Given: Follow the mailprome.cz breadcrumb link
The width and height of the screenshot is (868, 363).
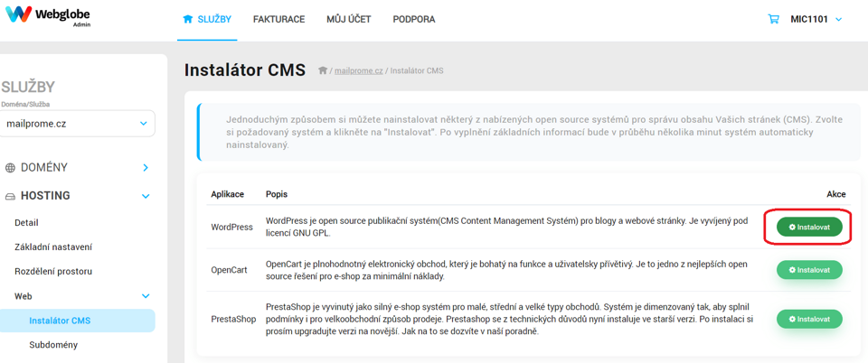Looking at the screenshot, I should click(x=359, y=70).
